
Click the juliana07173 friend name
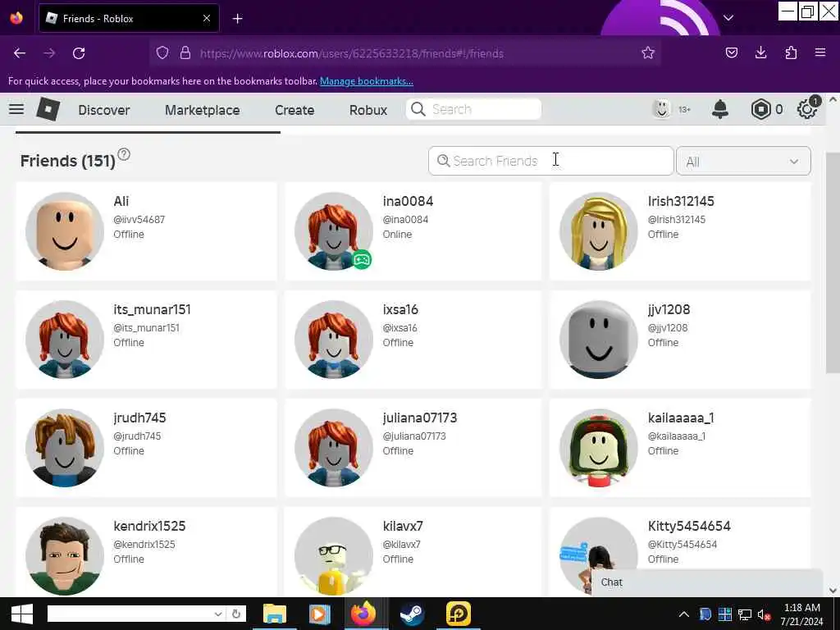pyautogui.click(x=419, y=418)
